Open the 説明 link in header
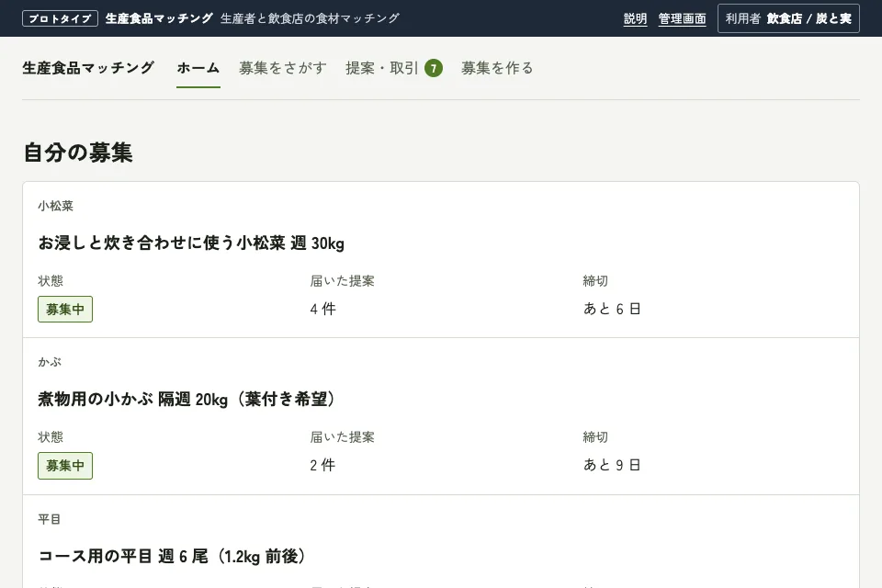The width and height of the screenshot is (882, 588). 635,18
